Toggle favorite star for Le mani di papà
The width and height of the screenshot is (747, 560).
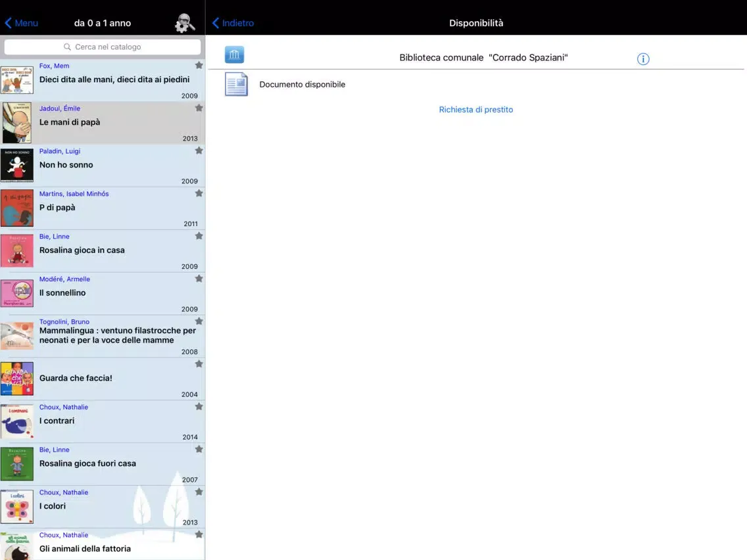pyautogui.click(x=199, y=108)
